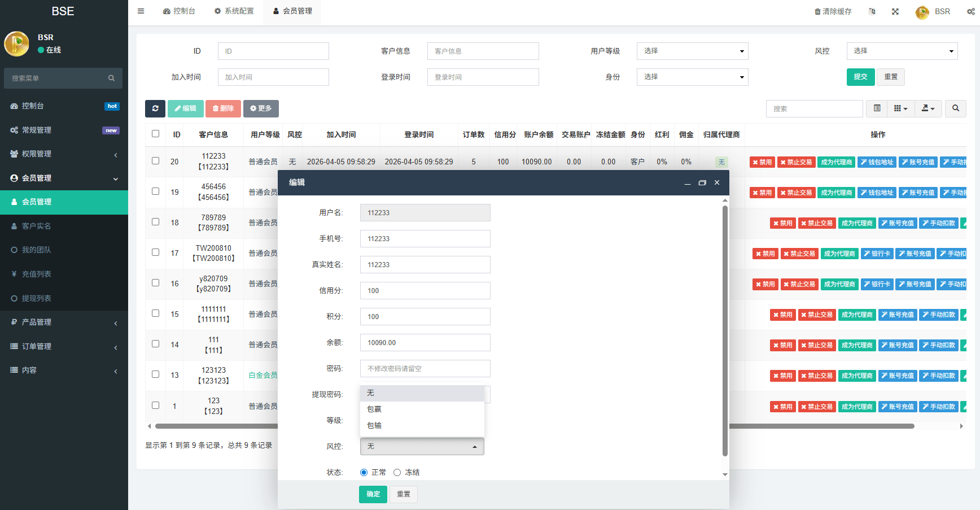
Task: Enter fullscreen using the top bar icon
Action: (895, 11)
